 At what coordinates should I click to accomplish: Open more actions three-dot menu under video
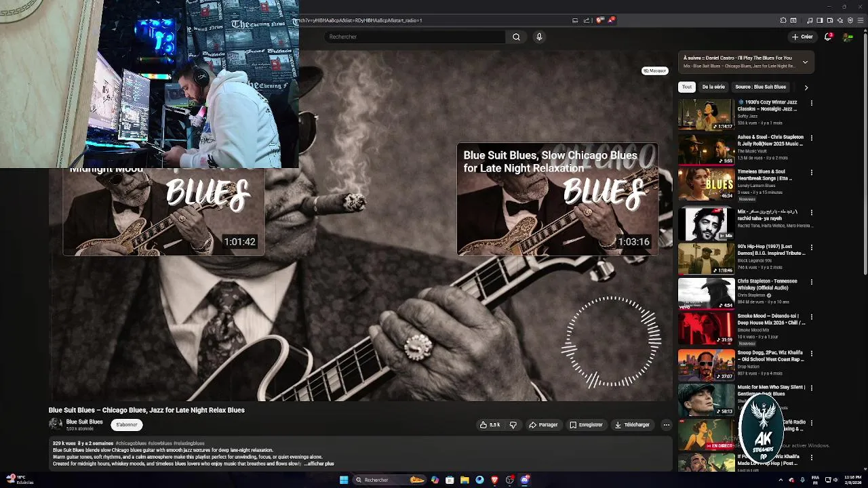click(666, 425)
